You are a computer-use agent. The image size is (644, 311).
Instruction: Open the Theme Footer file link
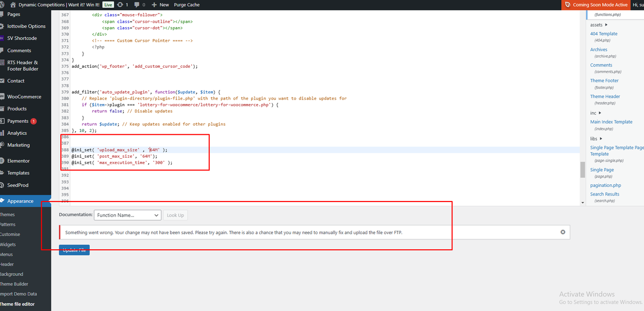[x=604, y=81]
